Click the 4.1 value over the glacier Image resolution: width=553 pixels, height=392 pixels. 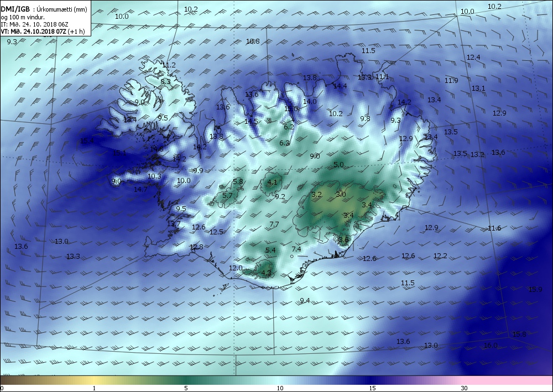point(272,182)
